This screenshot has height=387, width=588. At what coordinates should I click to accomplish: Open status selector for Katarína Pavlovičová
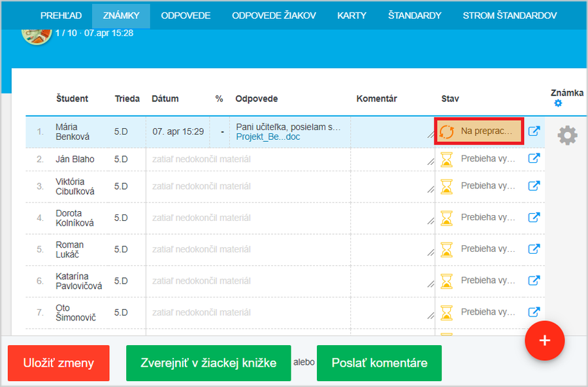(479, 280)
